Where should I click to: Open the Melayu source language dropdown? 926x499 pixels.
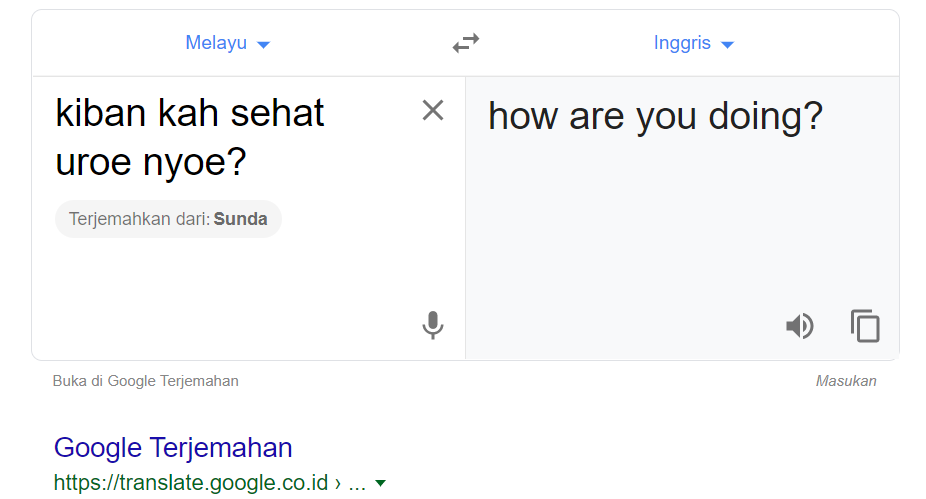[x=228, y=43]
